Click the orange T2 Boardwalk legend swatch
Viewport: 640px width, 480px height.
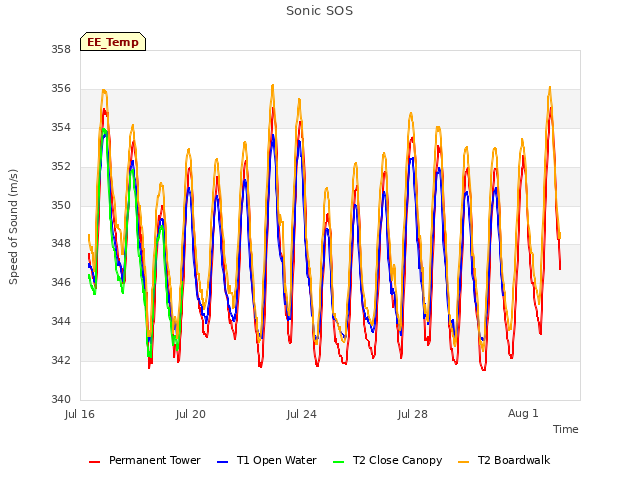tap(464, 462)
